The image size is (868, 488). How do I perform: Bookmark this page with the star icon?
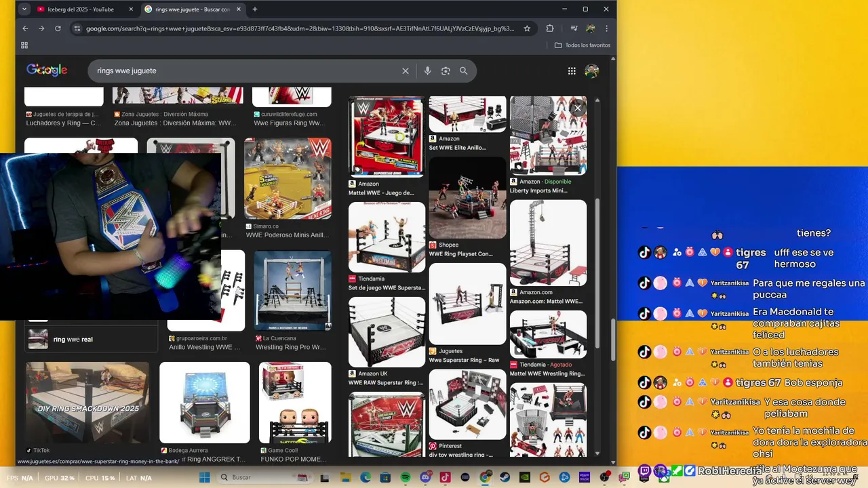click(x=527, y=28)
